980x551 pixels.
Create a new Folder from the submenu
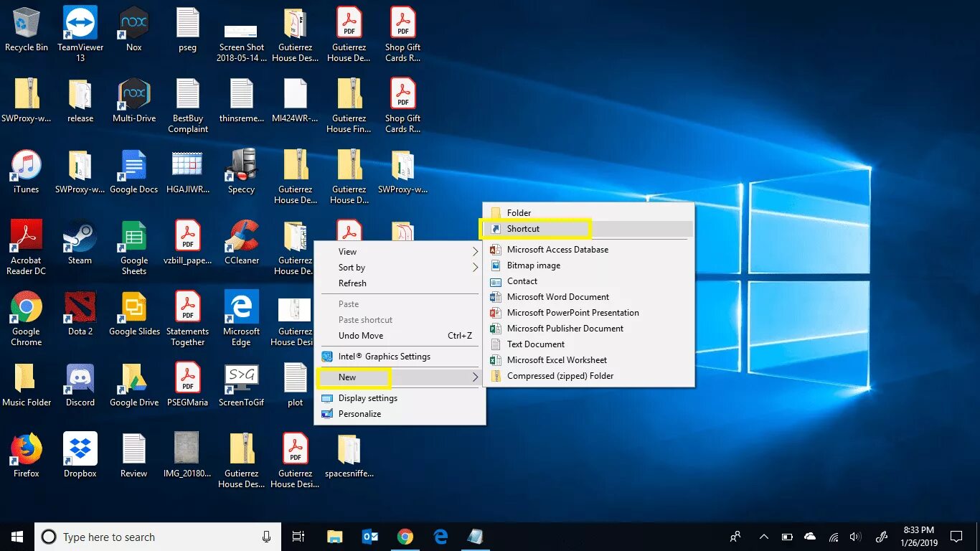tap(588, 213)
